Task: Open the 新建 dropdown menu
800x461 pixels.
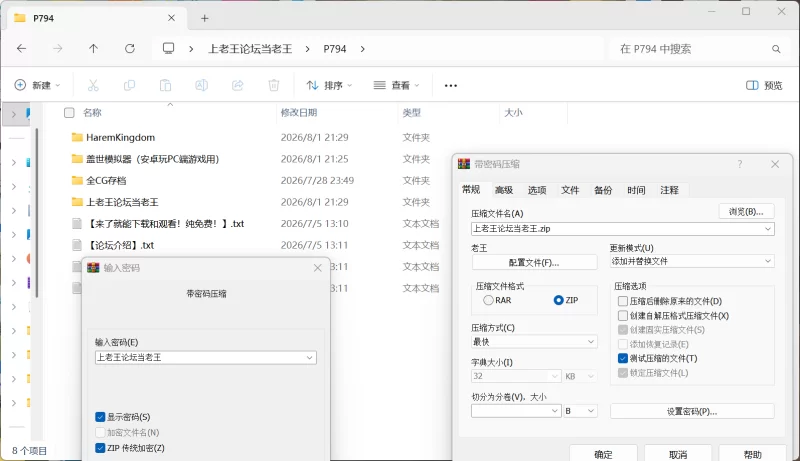Action: [x=37, y=85]
